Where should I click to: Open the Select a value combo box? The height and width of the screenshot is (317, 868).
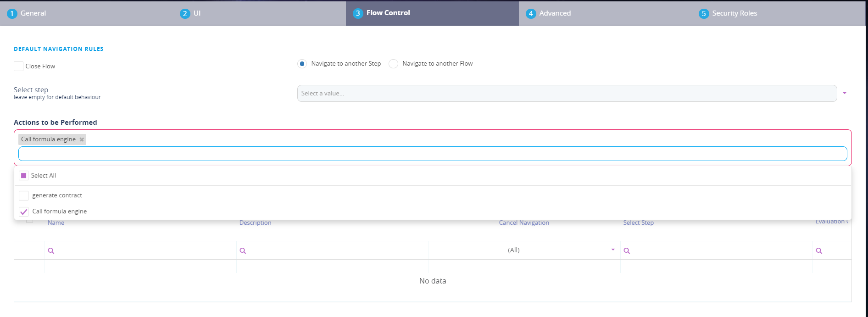pos(567,94)
